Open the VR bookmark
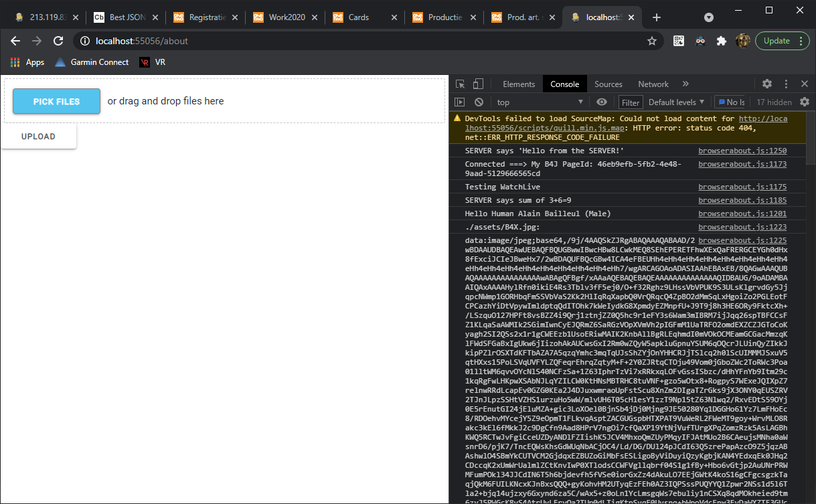The image size is (816, 504). click(153, 62)
